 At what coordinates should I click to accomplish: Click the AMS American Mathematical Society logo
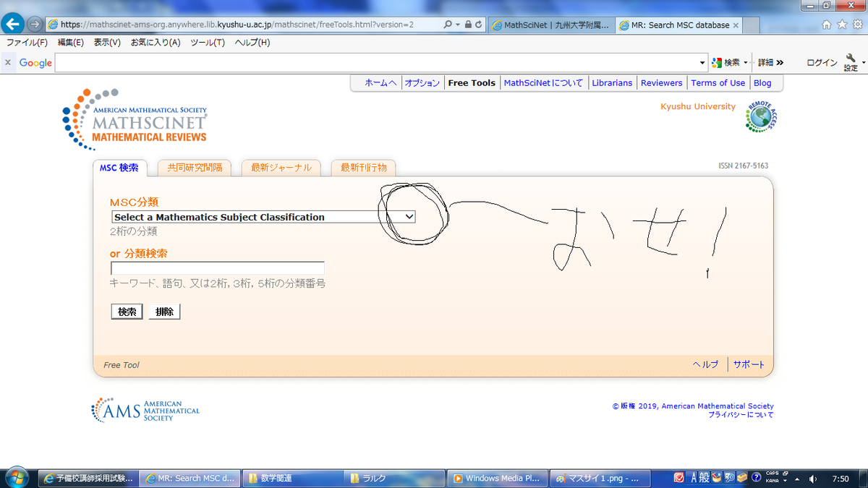(x=145, y=410)
